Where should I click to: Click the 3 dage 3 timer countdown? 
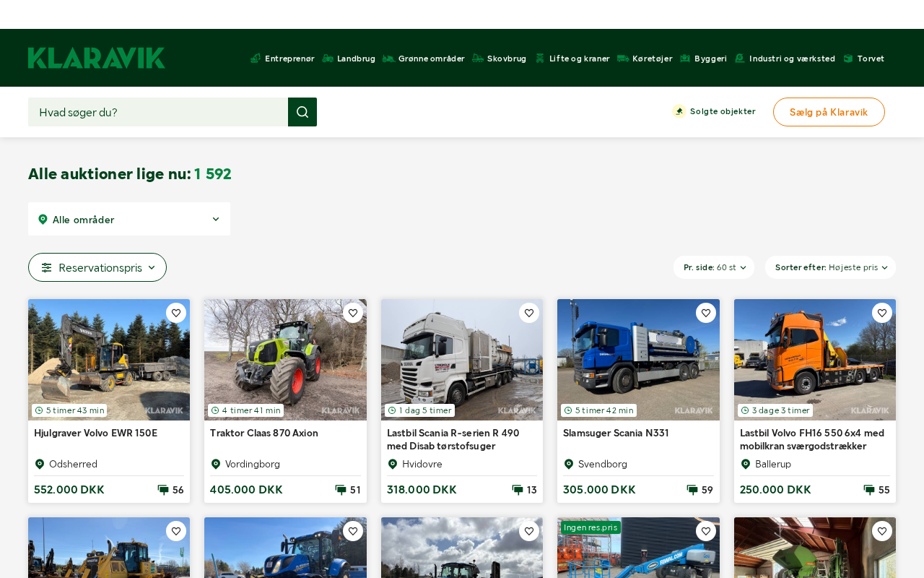pos(775,410)
